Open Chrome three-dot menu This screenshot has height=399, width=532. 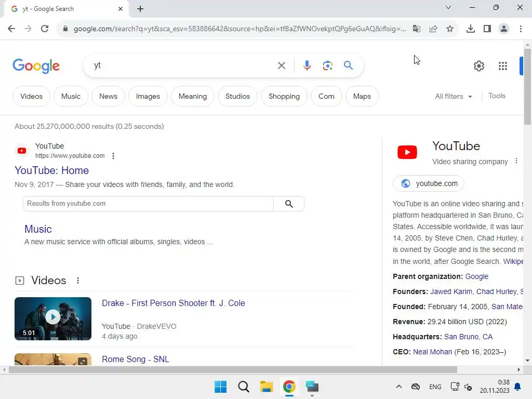[x=521, y=29]
